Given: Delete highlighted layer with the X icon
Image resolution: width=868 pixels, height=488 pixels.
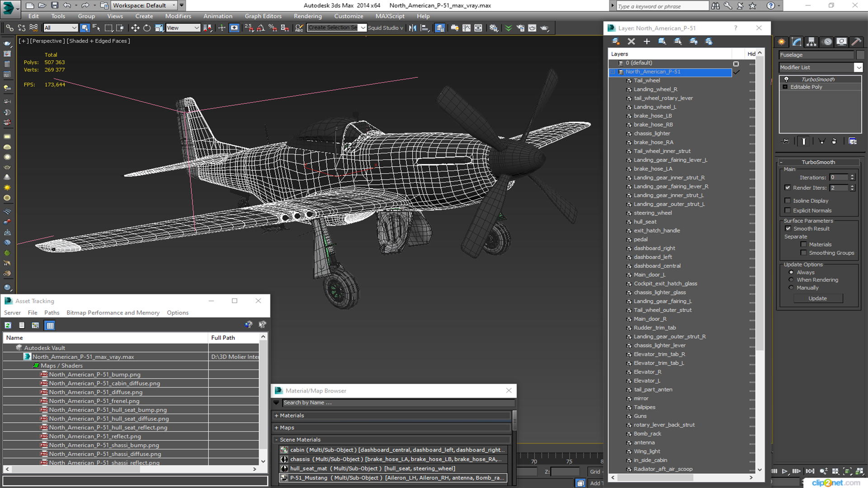Looking at the screenshot, I should click(632, 42).
